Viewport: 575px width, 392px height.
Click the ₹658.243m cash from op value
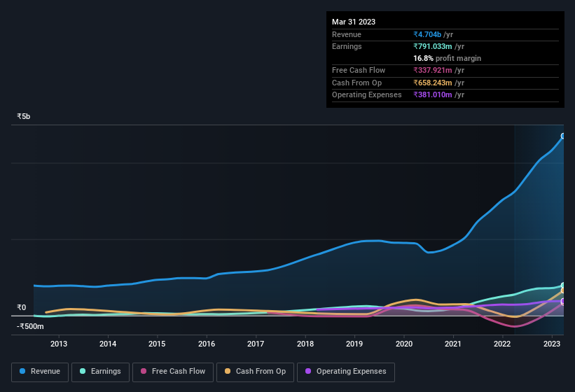tap(433, 83)
